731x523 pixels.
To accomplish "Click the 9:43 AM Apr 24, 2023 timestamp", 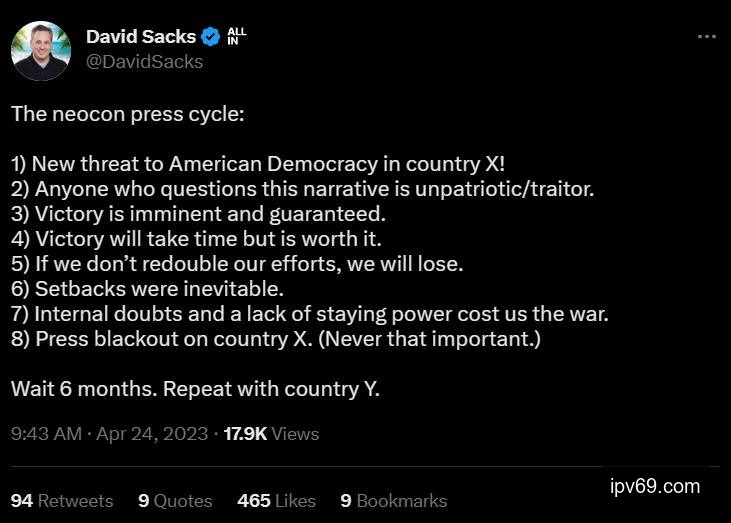I will (x=110, y=434).
